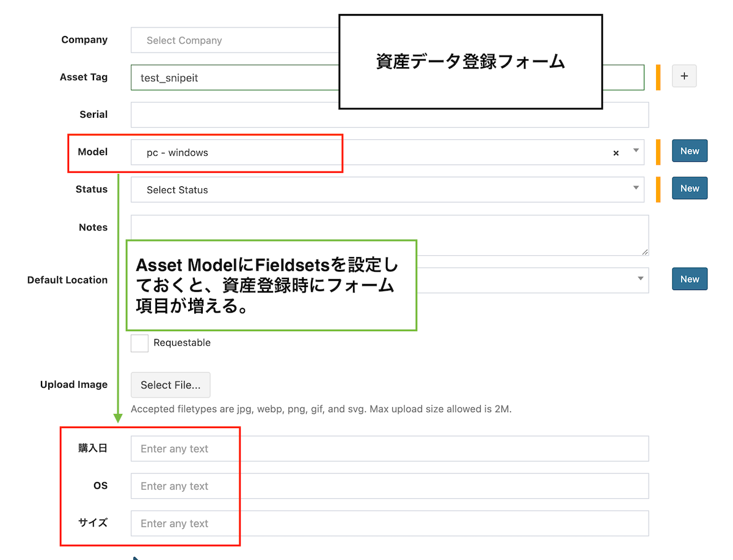Click the plus button beside Asset Tag
The height and width of the screenshot is (560, 733).
coord(684,76)
